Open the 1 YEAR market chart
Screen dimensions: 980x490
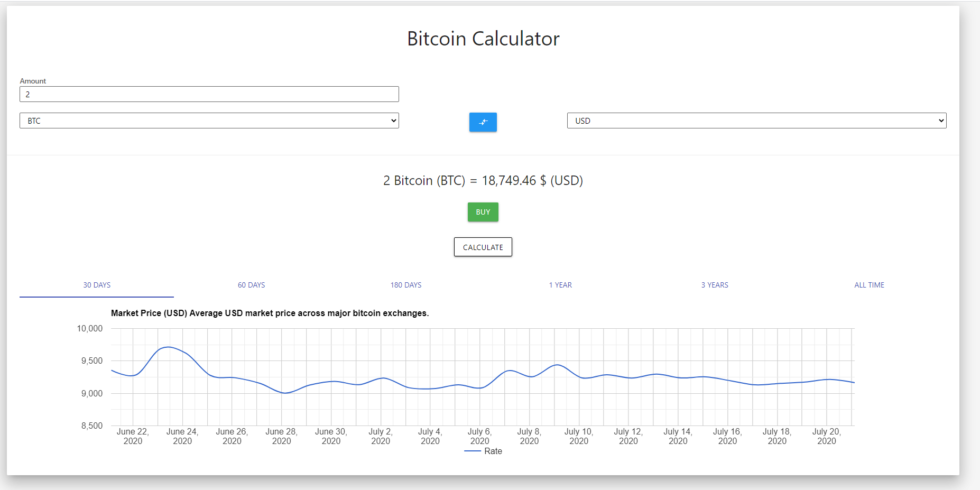coord(560,285)
